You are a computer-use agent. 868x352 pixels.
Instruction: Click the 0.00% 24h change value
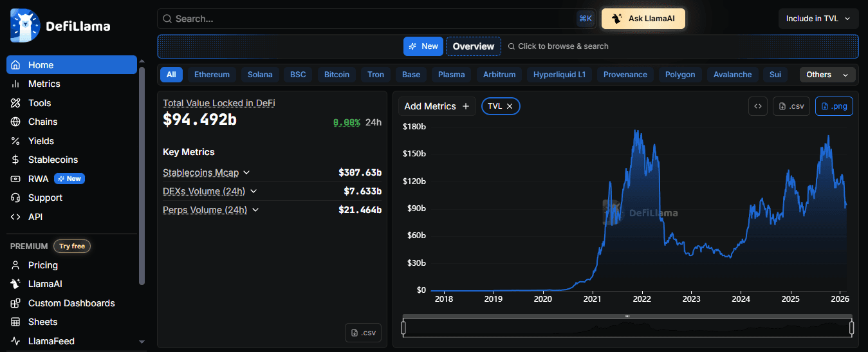click(x=346, y=122)
